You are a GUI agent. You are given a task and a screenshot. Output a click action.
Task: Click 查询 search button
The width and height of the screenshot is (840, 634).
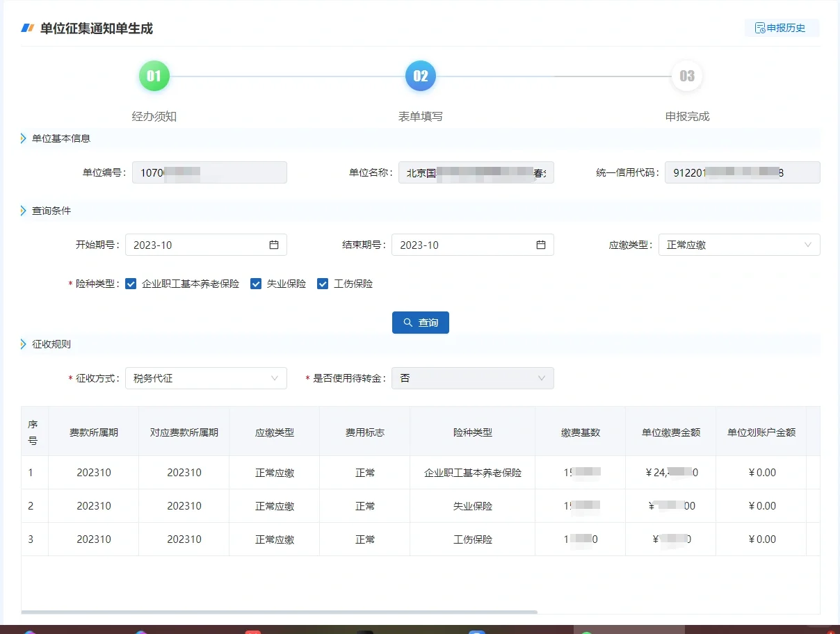click(x=420, y=323)
